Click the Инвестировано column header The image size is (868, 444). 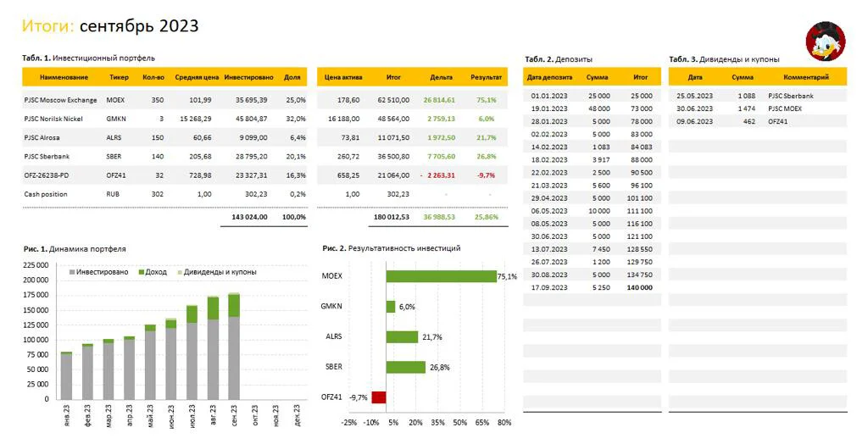[248, 77]
